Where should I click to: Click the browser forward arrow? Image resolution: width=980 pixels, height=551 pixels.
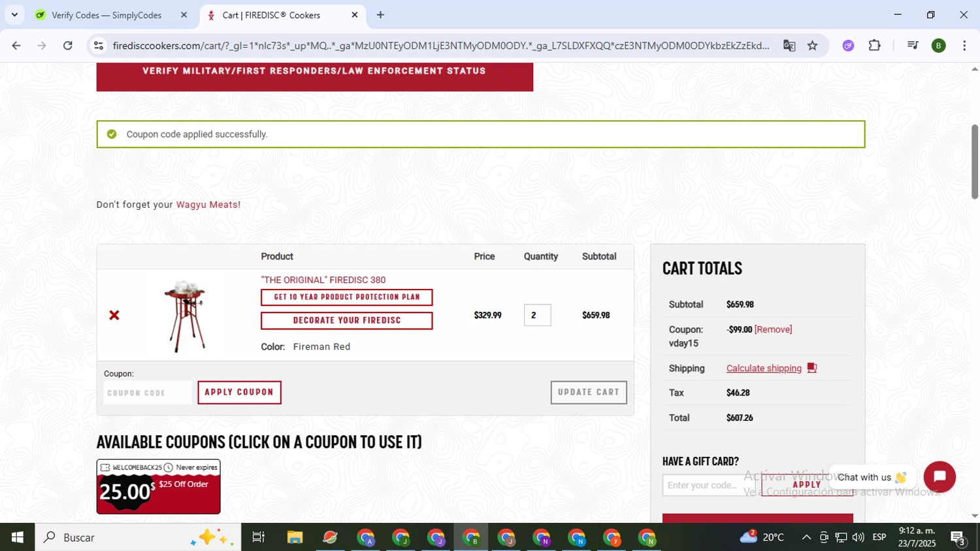[42, 46]
